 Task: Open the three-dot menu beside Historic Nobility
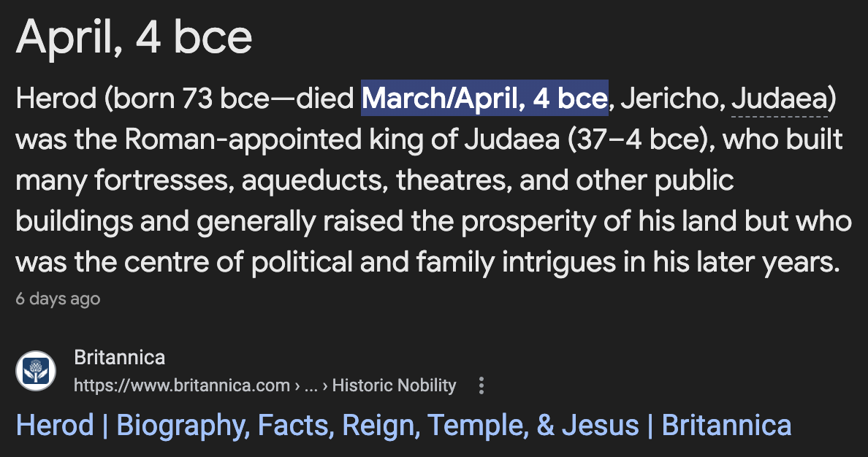click(481, 385)
